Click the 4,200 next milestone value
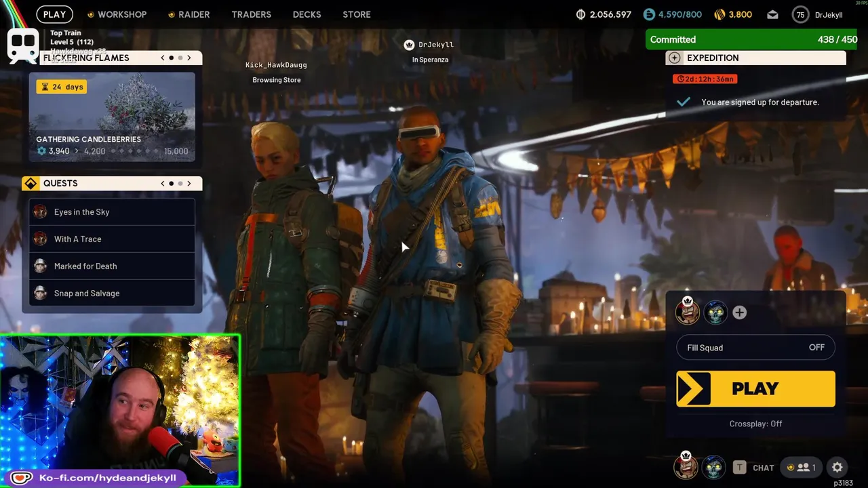 (94, 151)
